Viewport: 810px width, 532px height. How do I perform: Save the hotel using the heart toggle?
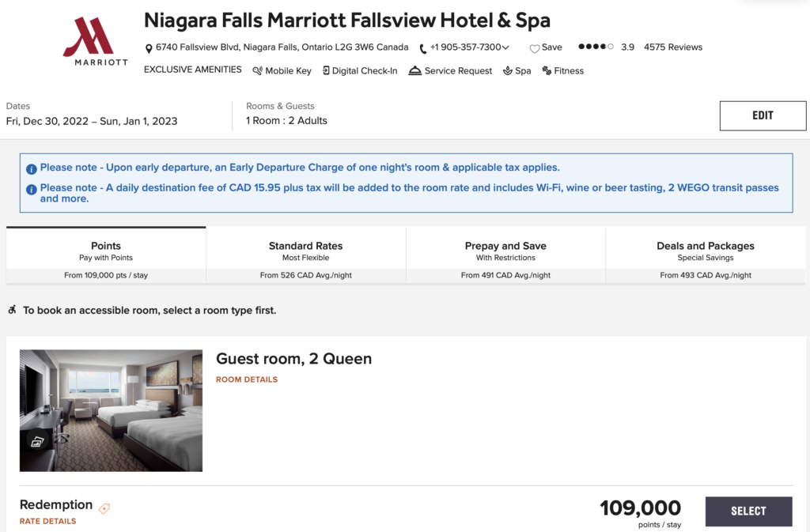533,47
